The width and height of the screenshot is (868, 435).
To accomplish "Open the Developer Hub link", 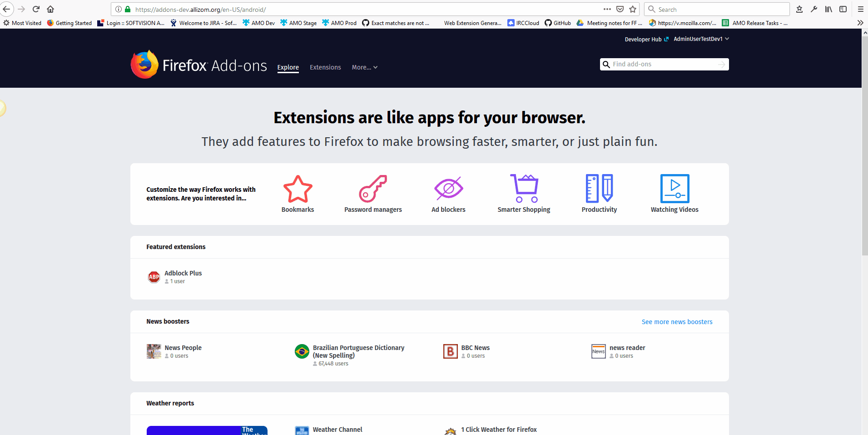I will pos(647,40).
